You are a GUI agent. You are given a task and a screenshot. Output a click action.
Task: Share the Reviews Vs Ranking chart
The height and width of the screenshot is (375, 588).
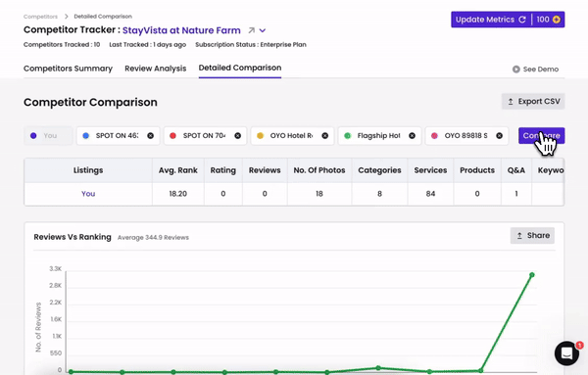click(532, 236)
